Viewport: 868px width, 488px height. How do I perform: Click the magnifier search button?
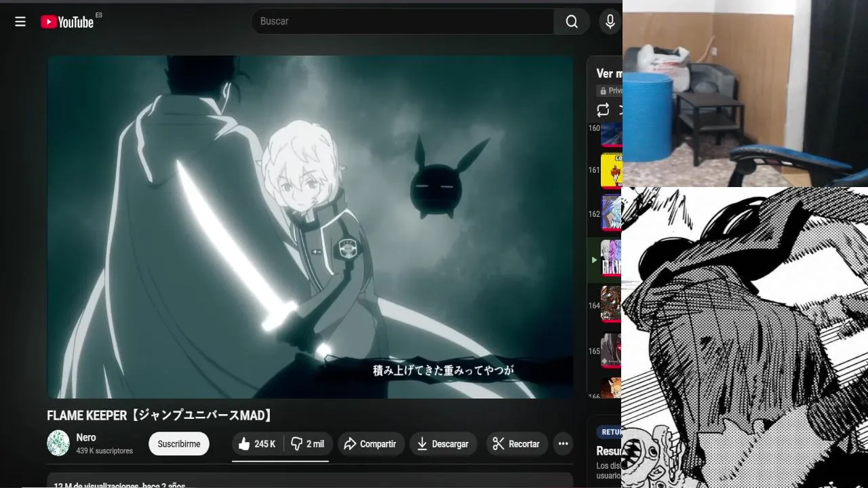point(572,22)
